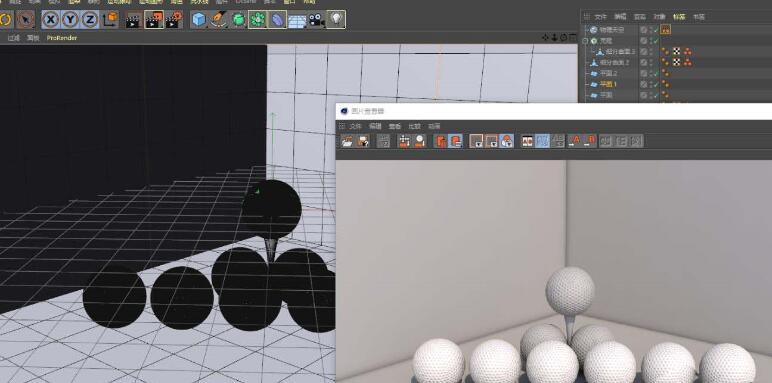Open Picture Viewer 查看 menu
Viewport: 772px width, 383px height.
(395, 127)
